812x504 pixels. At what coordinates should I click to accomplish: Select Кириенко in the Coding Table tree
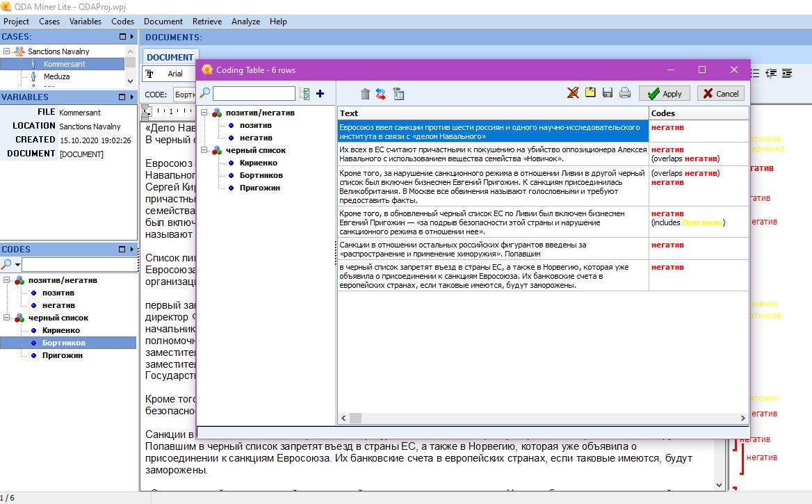pos(259,163)
